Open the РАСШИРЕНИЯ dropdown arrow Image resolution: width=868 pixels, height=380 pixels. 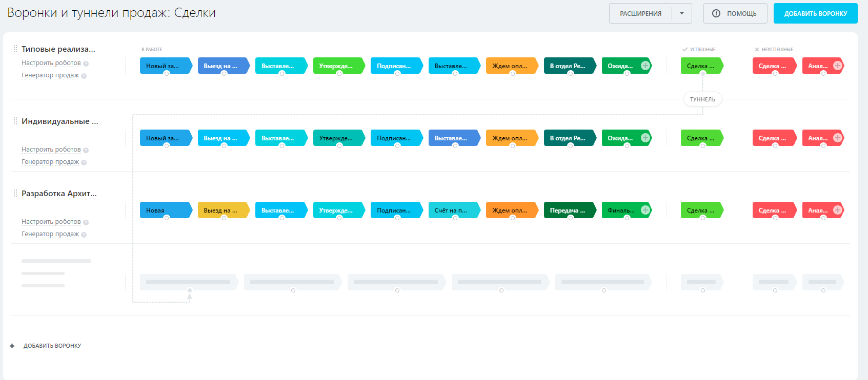click(682, 13)
